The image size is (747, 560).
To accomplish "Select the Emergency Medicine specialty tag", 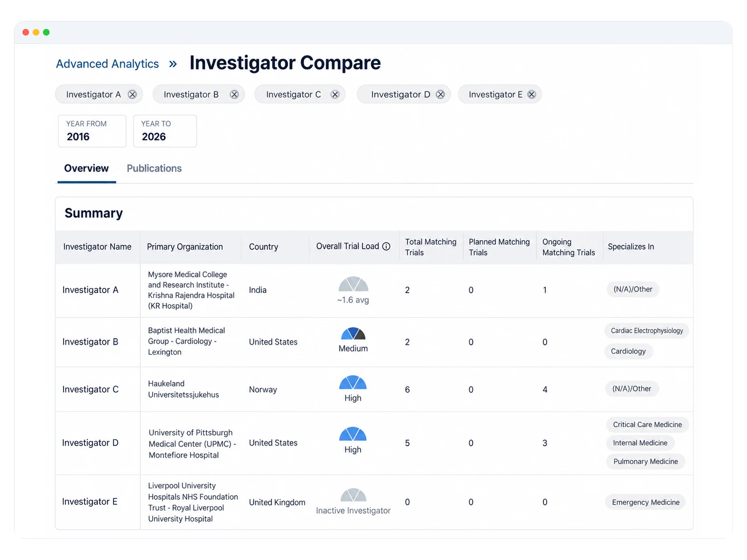I will (646, 503).
